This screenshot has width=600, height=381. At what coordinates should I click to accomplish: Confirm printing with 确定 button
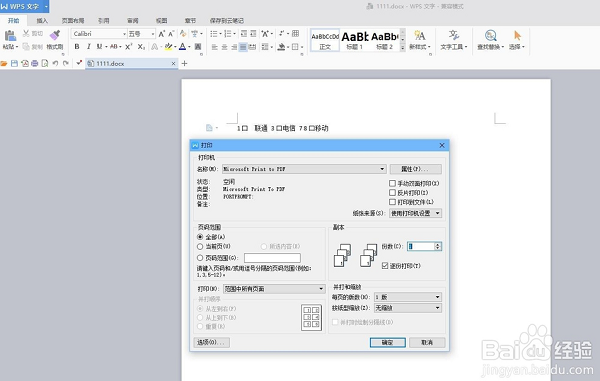coord(388,342)
